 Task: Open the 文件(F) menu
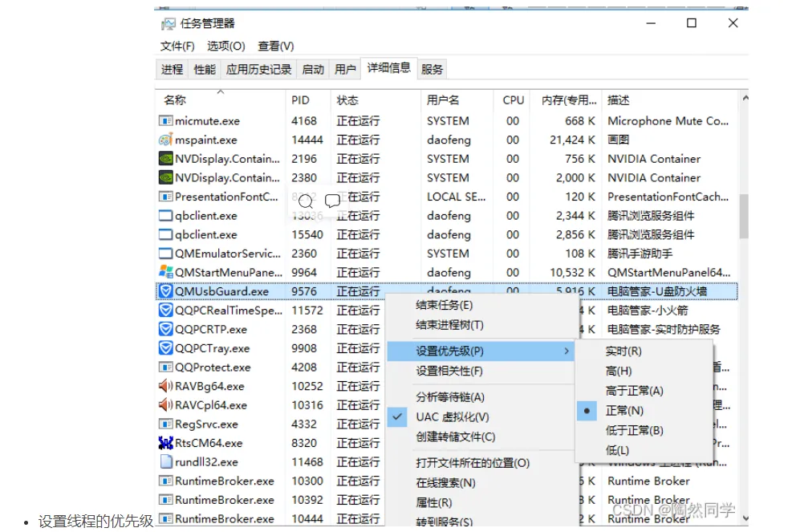pyautogui.click(x=177, y=47)
